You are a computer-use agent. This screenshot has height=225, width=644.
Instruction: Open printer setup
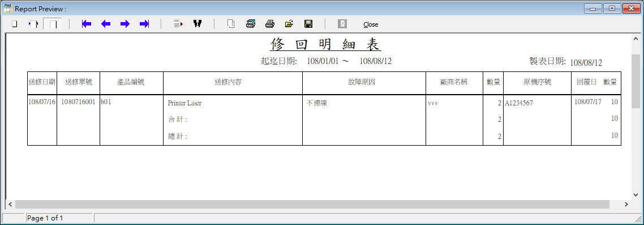click(251, 24)
